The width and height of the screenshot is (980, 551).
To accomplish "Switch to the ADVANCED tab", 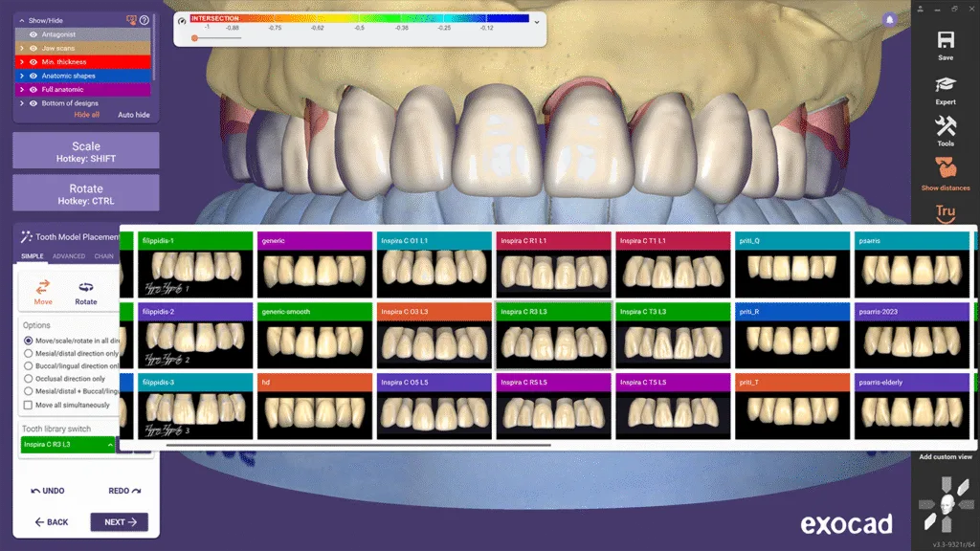I will click(69, 256).
